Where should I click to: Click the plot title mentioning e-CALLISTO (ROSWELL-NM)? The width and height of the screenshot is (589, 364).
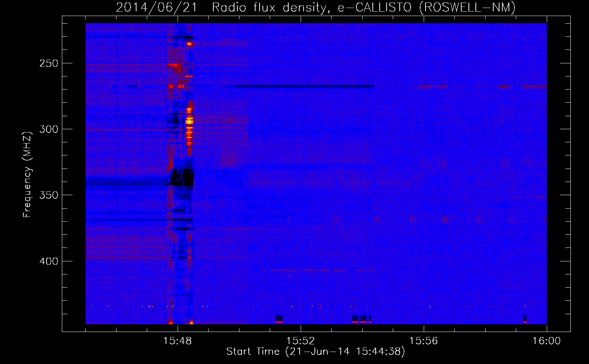(316, 7)
